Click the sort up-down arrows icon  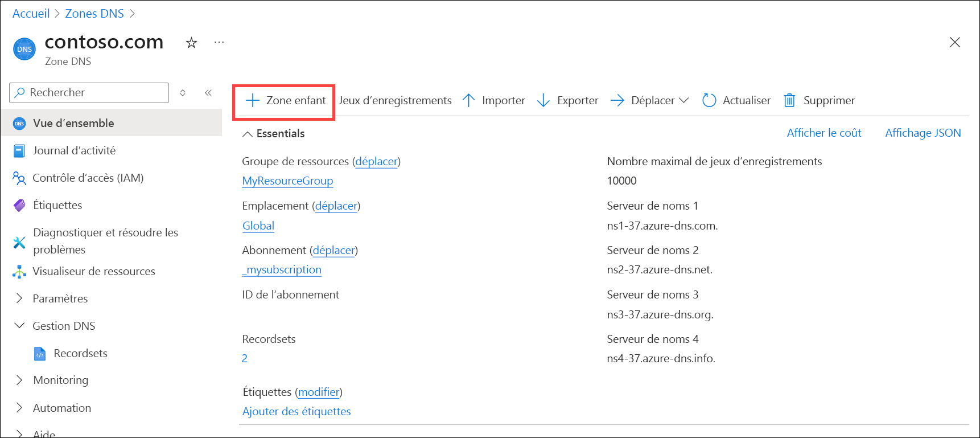pos(183,93)
